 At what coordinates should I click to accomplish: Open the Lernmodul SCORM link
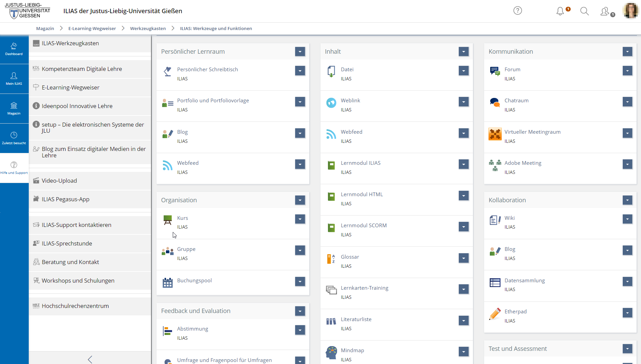click(x=363, y=226)
